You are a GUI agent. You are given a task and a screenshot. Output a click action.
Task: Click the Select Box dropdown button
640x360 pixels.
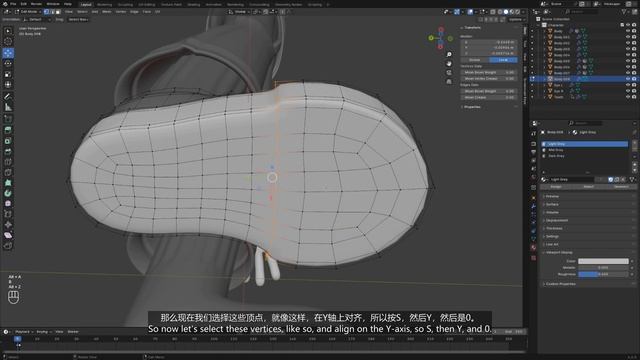point(78,20)
